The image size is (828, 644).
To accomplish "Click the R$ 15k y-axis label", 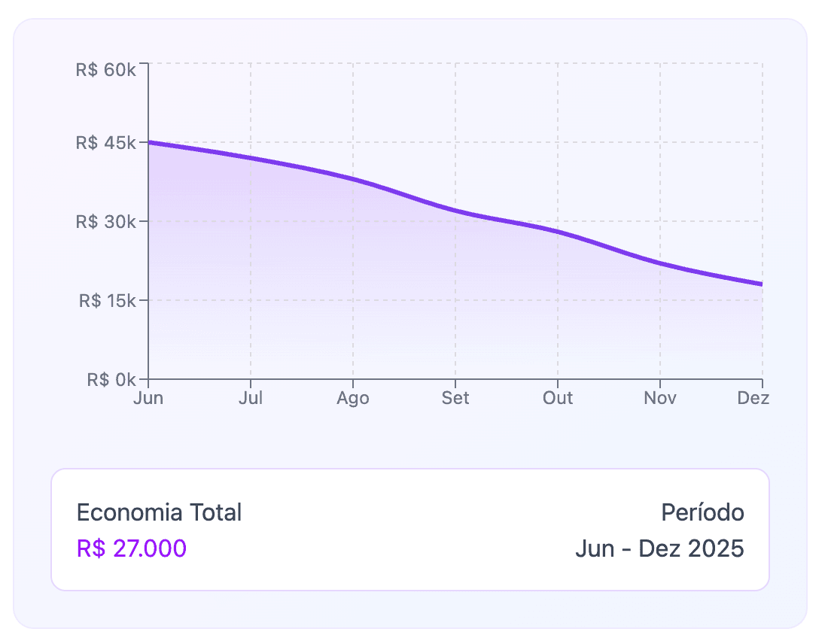I will 105,301.
